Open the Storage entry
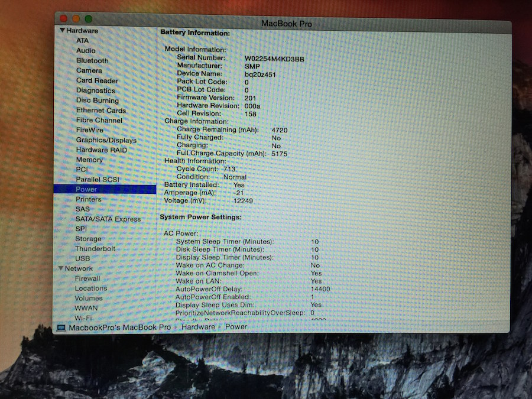Image resolution: width=532 pixels, height=399 pixels. coord(88,239)
